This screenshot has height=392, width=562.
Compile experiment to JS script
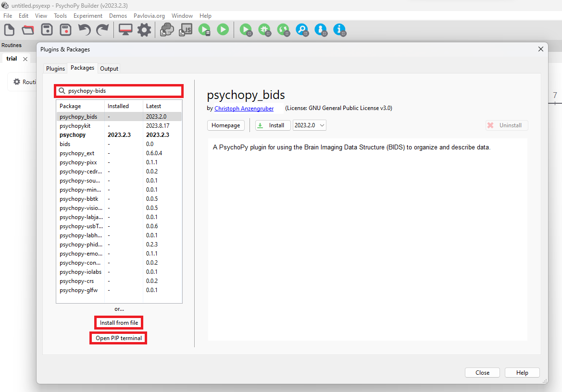(x=186, y=30)
